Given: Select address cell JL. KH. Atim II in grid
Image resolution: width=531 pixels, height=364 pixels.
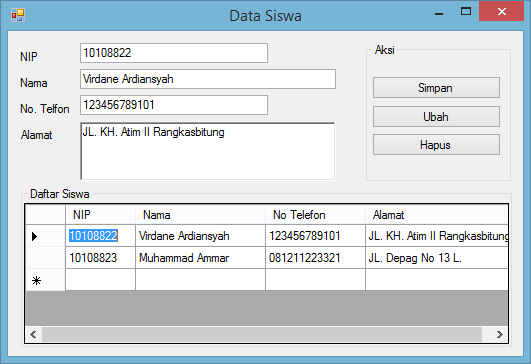Looking at the screenshot, I should [437, 236].
